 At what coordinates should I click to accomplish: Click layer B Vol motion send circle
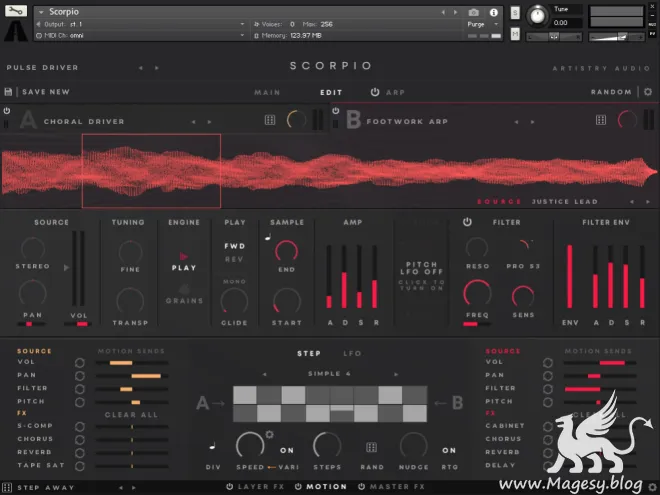[x=548, y=363]
